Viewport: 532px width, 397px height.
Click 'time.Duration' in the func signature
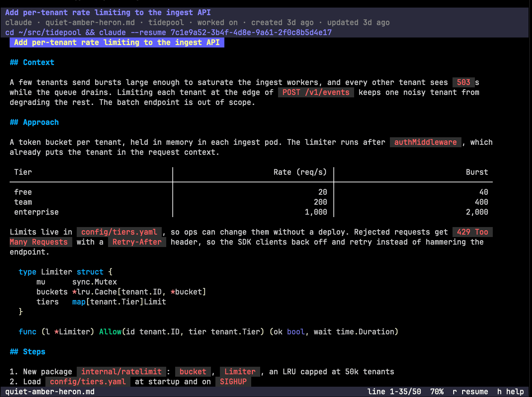[365, 332]
